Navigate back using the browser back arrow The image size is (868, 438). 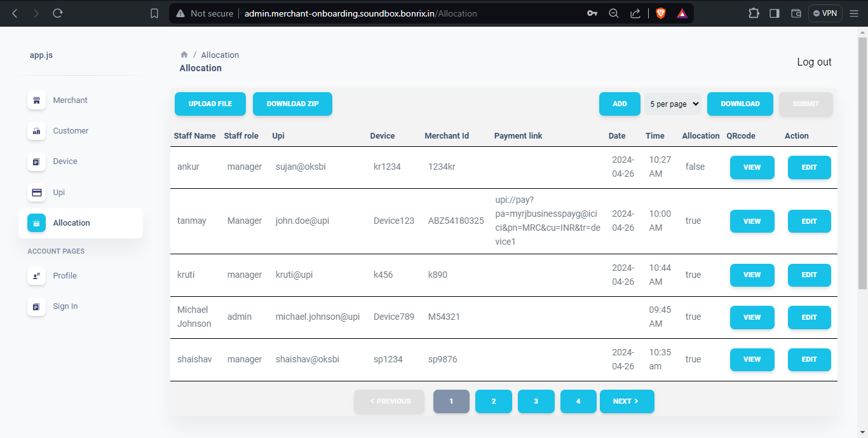(x=14, y=13)
